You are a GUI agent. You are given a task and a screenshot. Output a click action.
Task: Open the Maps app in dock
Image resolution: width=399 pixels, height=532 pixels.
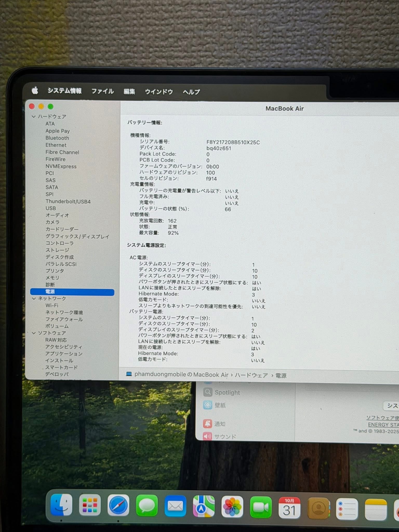pos(204,506)
